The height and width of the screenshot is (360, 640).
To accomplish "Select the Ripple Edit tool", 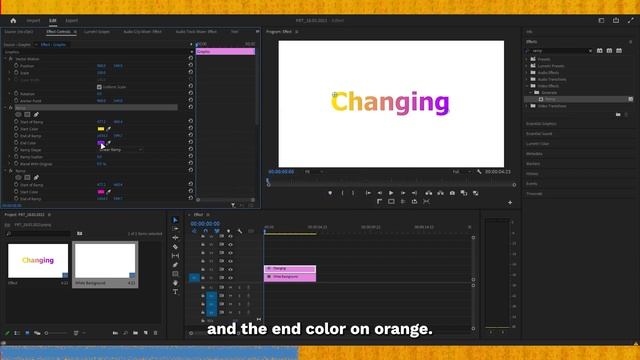I will pos(176,238).
